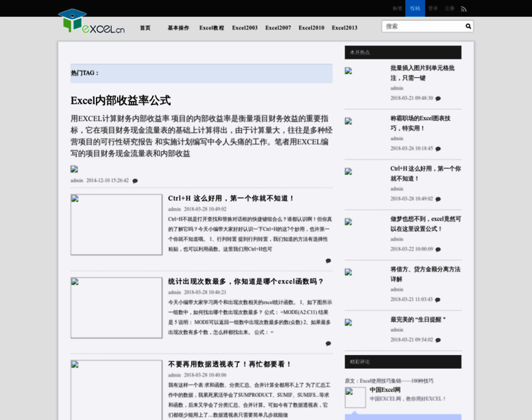Open the 标签 link in top bar
Screen dimensions: 532x420
(398, 8)
